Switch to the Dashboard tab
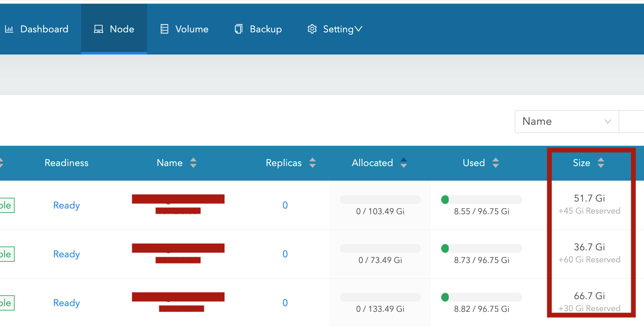The width and height of the screenshot is (644, 327). coord(37,29)
